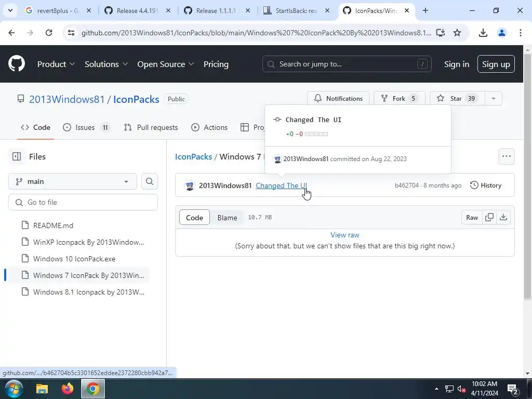Open the tab search dropdown arrow
Viewport: 532px width, 399px height.
click(x=10, y=10)
